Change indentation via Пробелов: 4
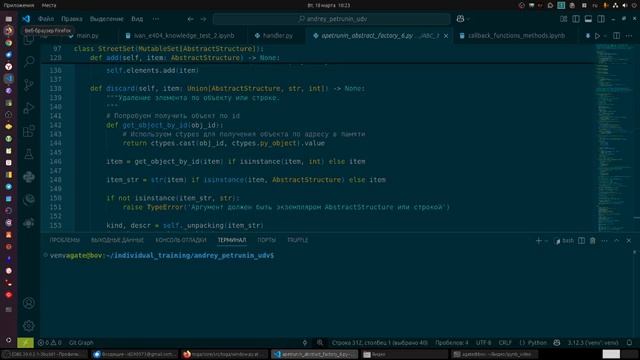Viewport: 640px width, 360px height. (452, 343)
